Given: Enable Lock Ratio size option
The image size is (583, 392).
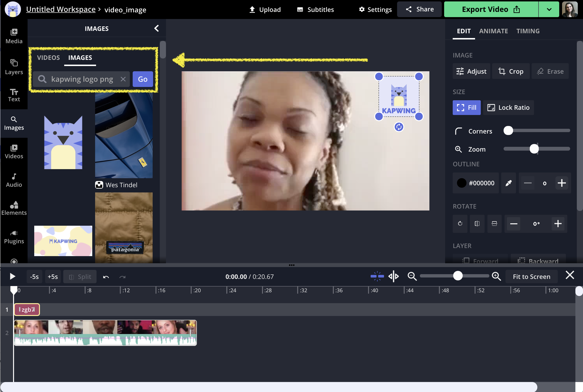Looking at the screenshot, I should click(x=508, y=107).
